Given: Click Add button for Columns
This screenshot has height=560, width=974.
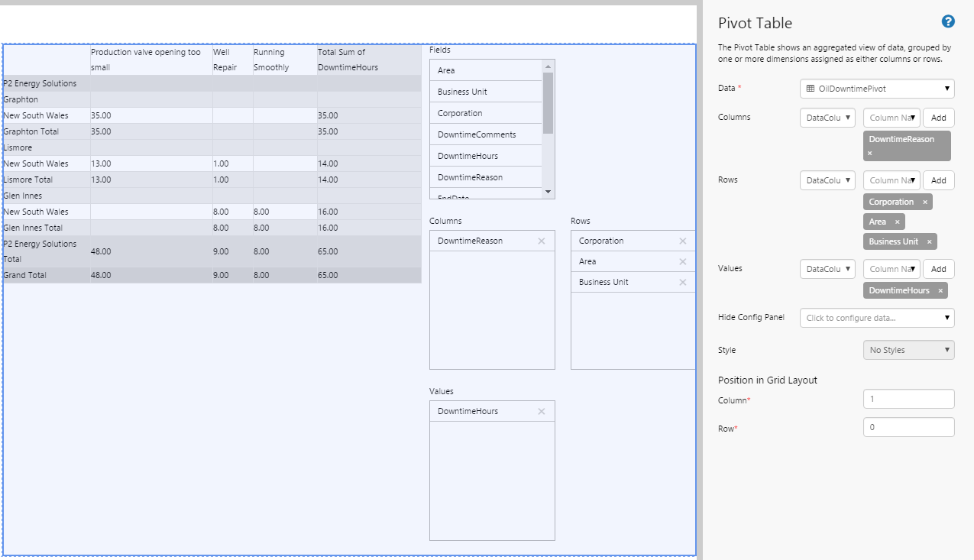Looking at the screenshot, I should [938, 118].
